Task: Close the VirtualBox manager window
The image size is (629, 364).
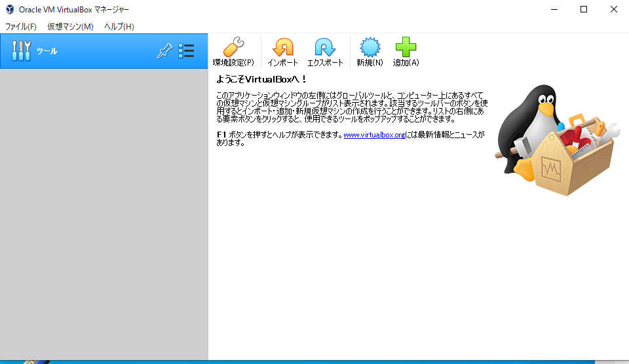Action: tap(614, 9)
